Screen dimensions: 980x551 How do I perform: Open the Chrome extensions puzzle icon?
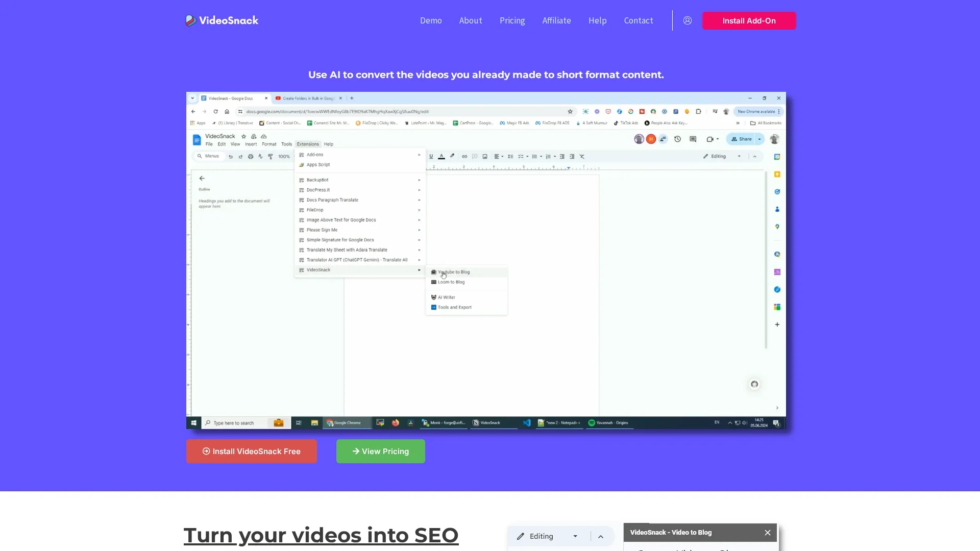698,111
